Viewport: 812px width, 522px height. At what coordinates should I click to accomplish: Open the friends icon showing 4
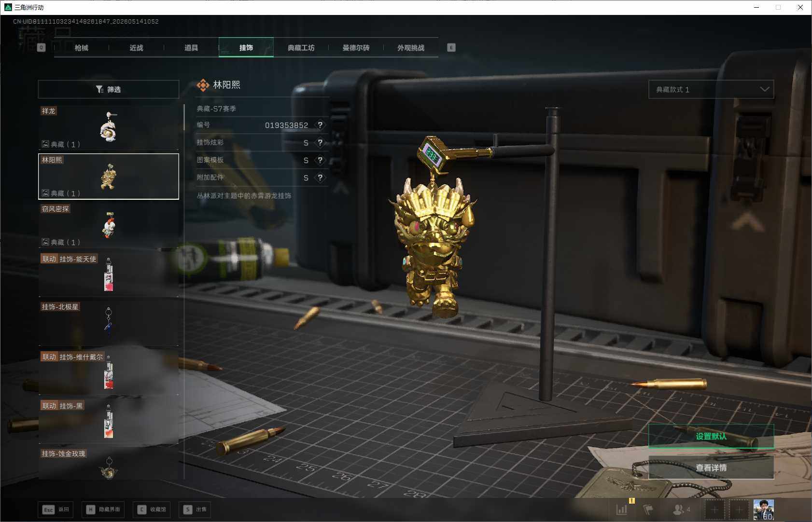point(681,509)
